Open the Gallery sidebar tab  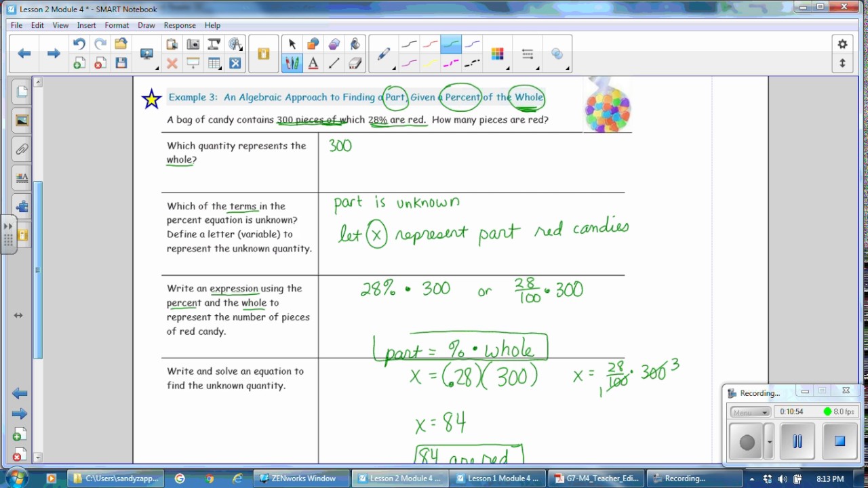[x=22, y=120]
